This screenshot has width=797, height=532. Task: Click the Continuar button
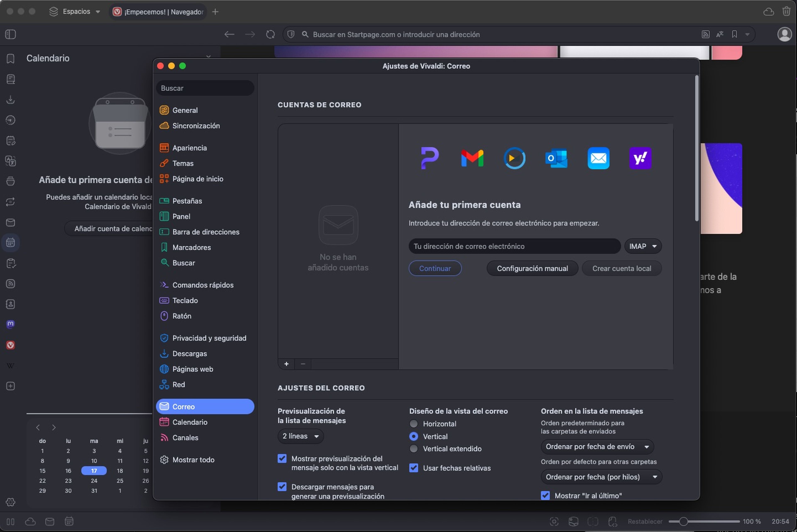coord(435,268)
